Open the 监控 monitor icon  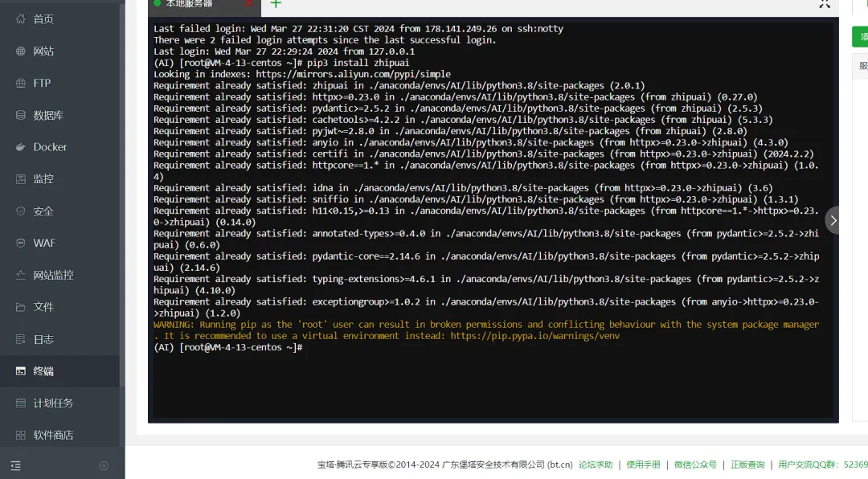(x=20, y=179)
